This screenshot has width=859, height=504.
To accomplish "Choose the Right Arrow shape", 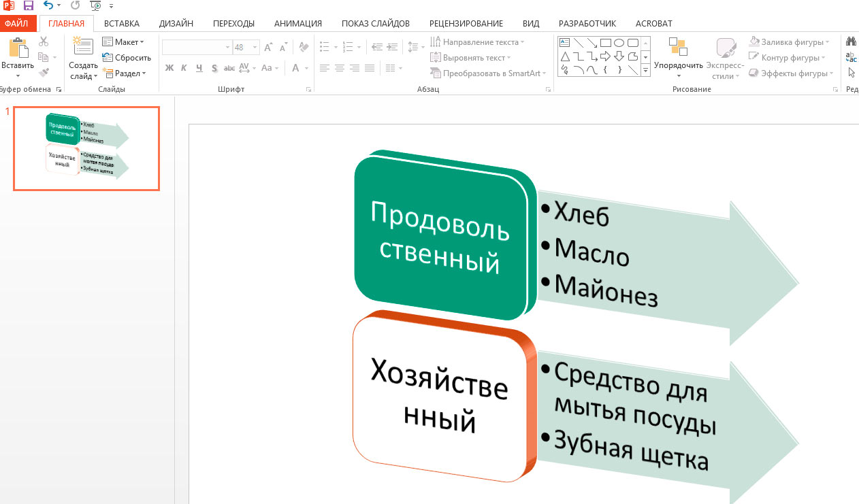I will [x=605, y=56].
